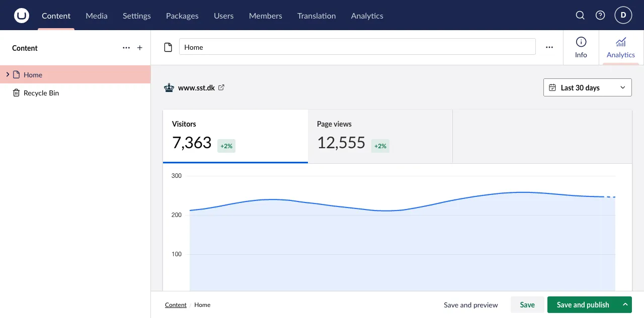The image size is (644, 318).
Task: Click the 100 axis label
Action: (177, 254)
